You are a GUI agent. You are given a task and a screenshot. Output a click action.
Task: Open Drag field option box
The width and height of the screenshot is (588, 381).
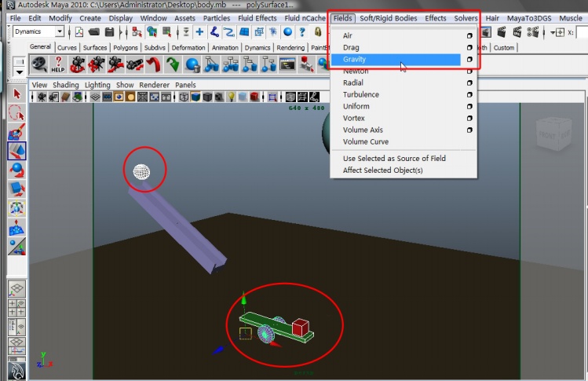click(469, 48)
